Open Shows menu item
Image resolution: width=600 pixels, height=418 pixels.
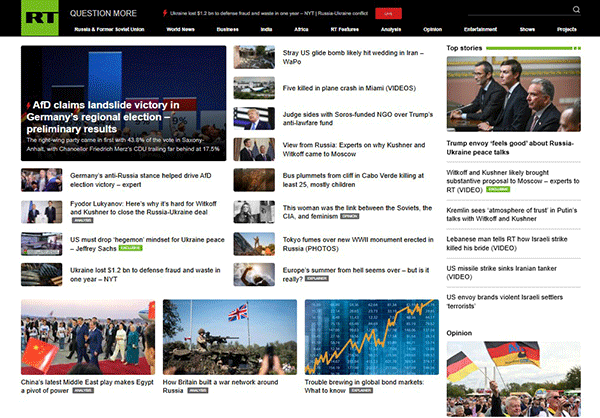(527, 29)
